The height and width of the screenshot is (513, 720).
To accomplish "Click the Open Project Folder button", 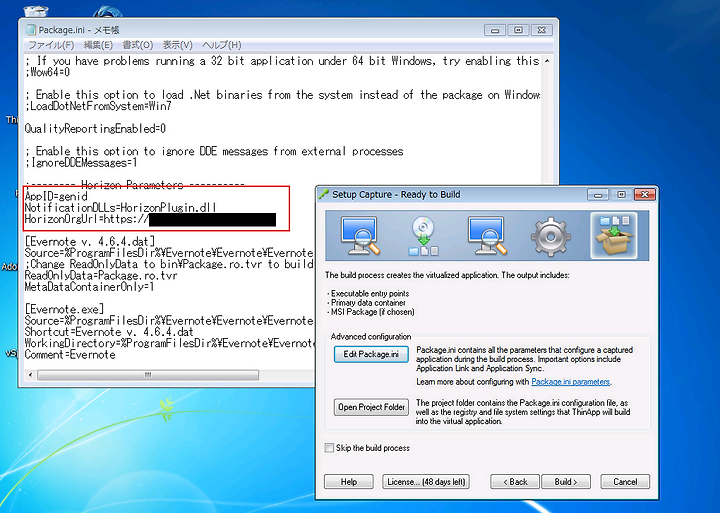I will click(x=371, y=407).
